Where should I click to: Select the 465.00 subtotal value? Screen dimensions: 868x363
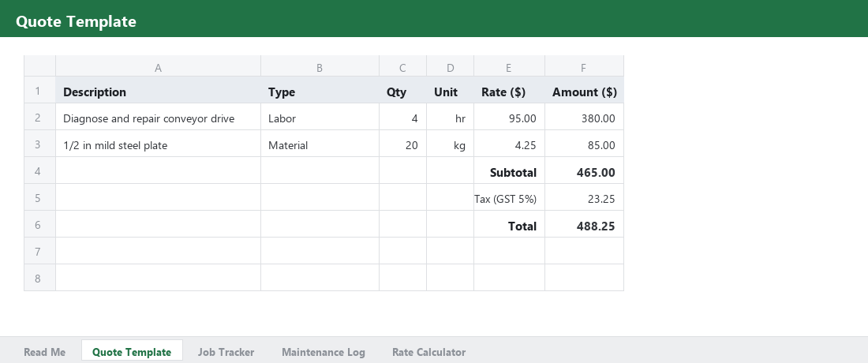(584, 170)
